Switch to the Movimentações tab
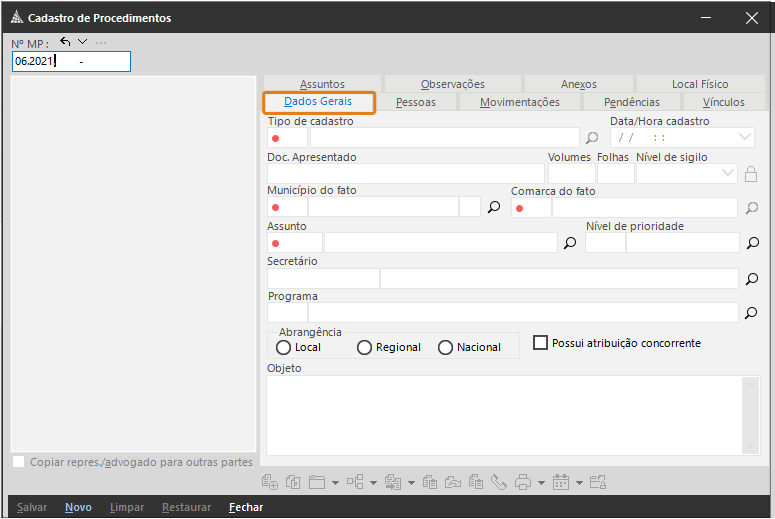The width and height of the screenshot is (775, 519). (519, 102)
